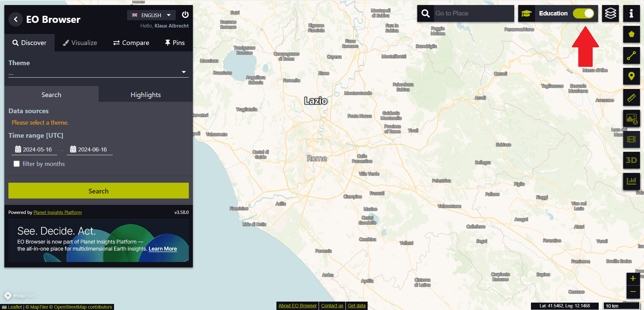Image resolution: width=644 pixels, height=310 pixels.
Task: Select the draw area of interest tool
Action: point(631,34)
